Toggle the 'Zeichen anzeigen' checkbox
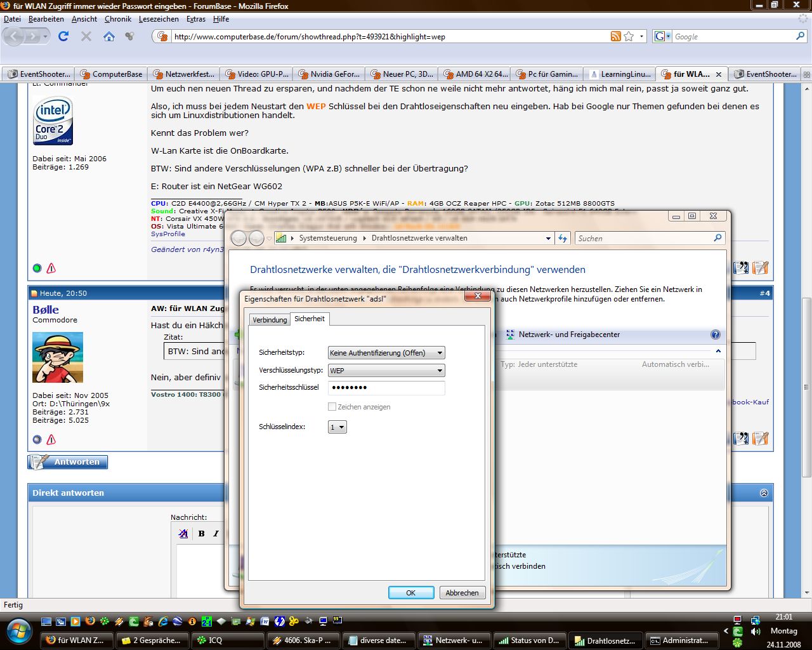812x650 pixels. click(332, 407)
